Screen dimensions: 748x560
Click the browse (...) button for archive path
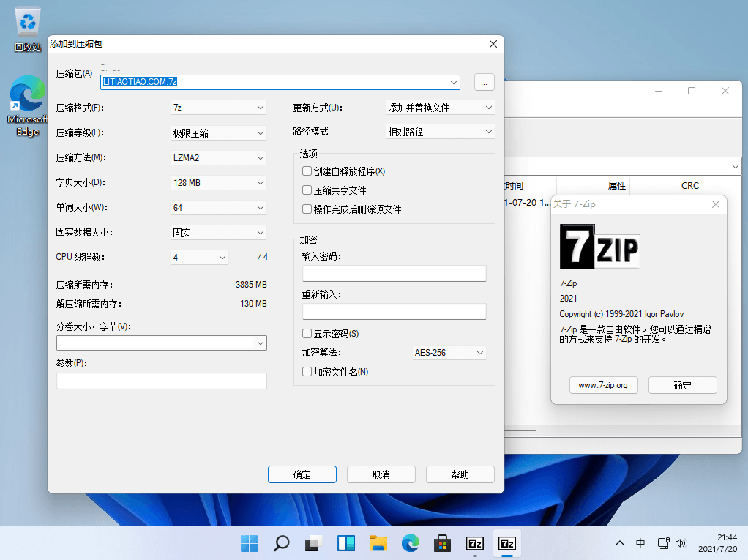point(485,82)
